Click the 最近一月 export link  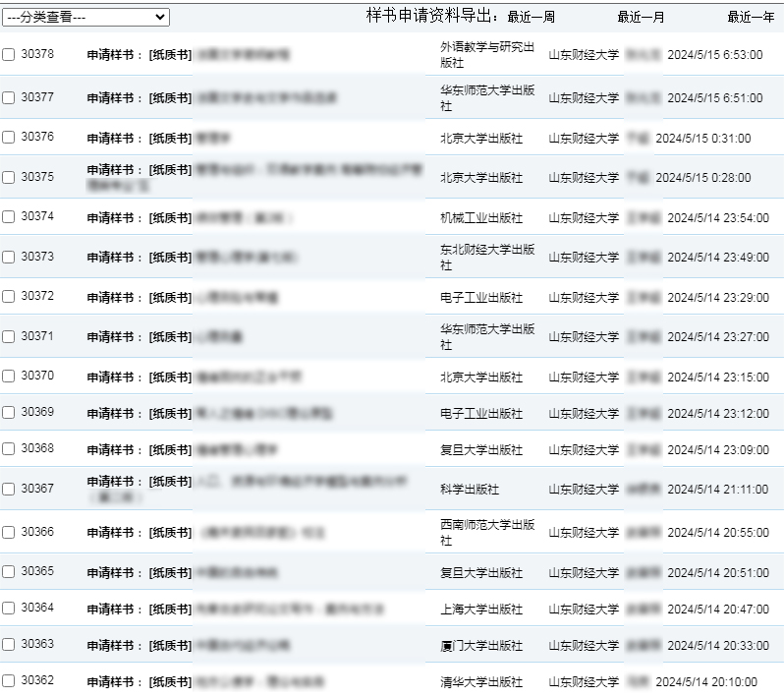click(641, 18)
